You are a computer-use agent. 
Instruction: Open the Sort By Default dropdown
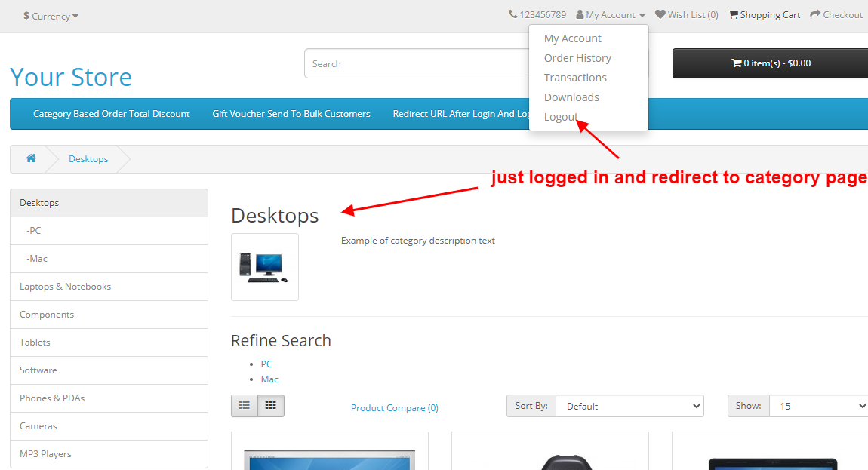[x=629, y=406]
